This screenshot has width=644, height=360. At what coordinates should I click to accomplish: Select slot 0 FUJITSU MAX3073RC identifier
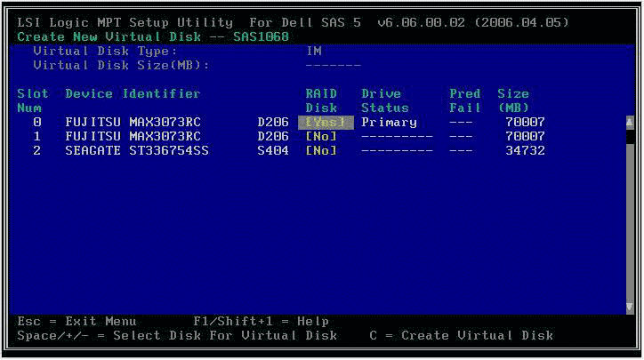(x=133, y=123)
